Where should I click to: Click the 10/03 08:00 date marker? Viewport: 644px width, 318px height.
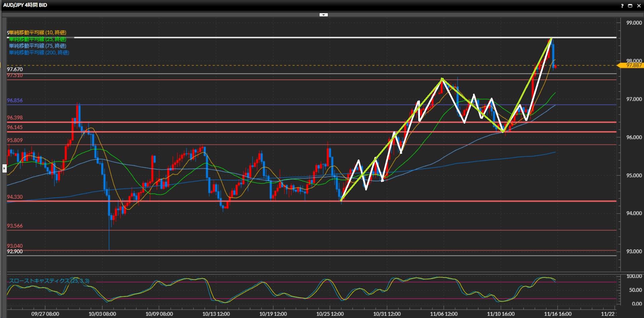click(102, 314)
